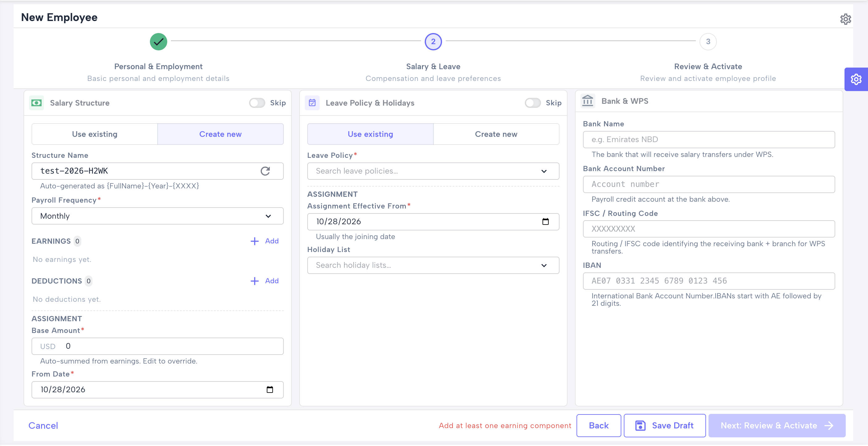Focus the Base Amount USD field

157,346
